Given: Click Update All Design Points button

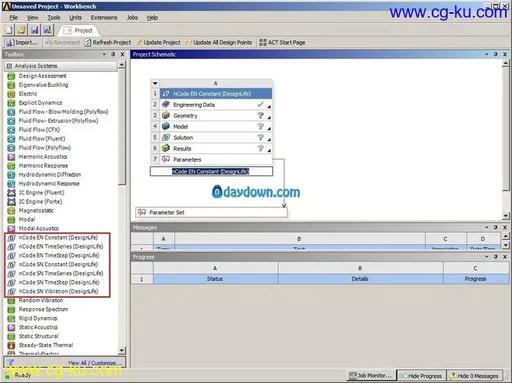Looking at the screenshot, I should point(219,42).
